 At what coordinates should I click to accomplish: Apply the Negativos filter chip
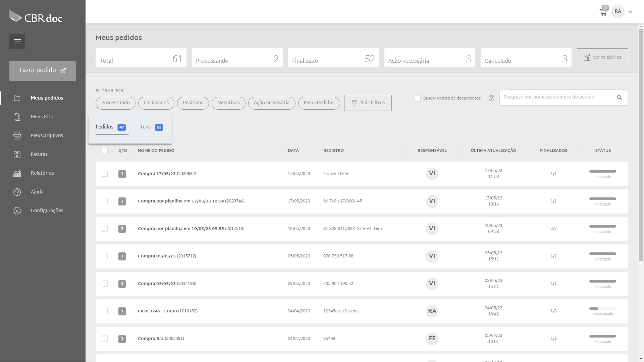[x=229, y=103]
